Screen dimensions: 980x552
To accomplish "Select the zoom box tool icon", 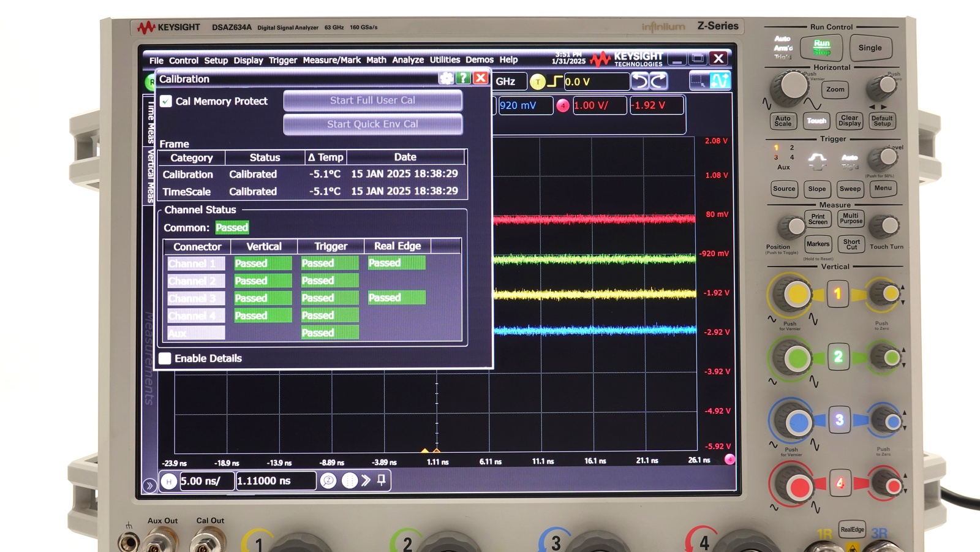I will (x=698, y=81).
